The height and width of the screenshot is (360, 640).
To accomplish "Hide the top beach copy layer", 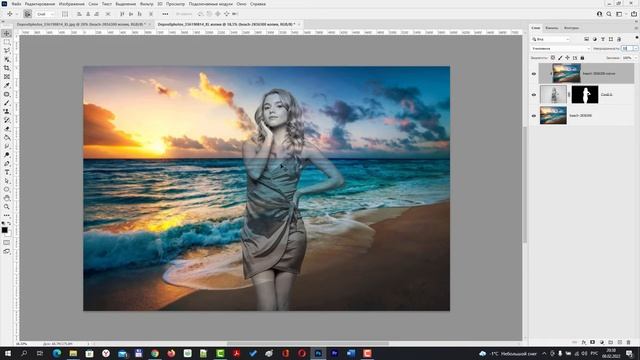I will (534, 74).
